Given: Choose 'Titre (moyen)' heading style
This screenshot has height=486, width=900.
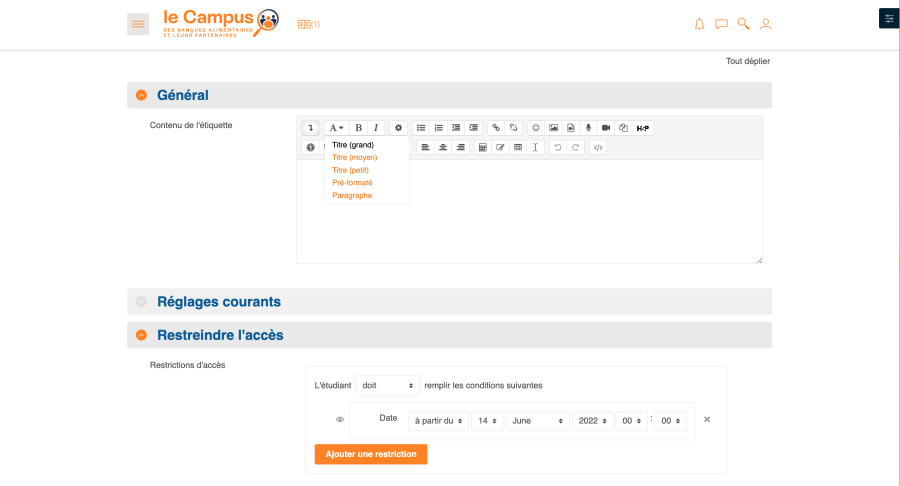Looking at the screenshot, I should coord(355,158).
